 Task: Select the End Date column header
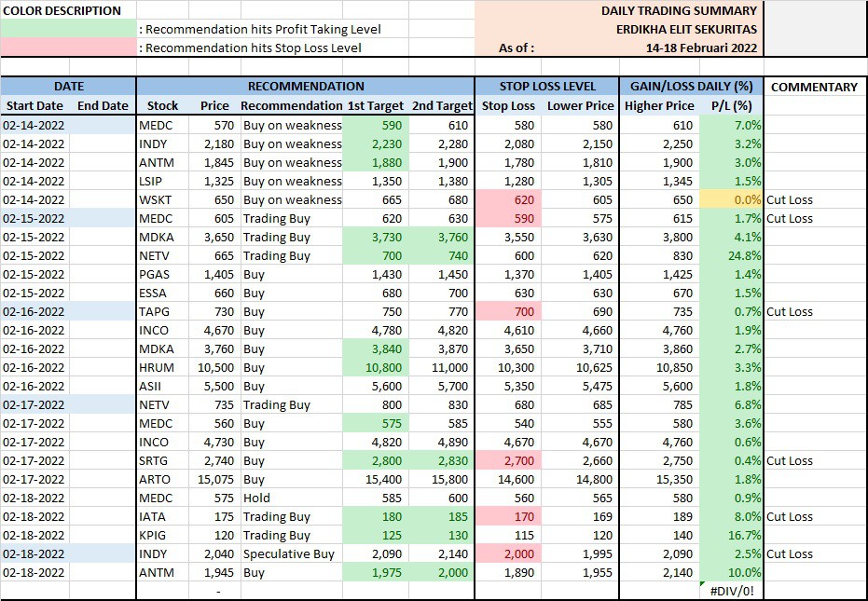[x=103, y=106]
